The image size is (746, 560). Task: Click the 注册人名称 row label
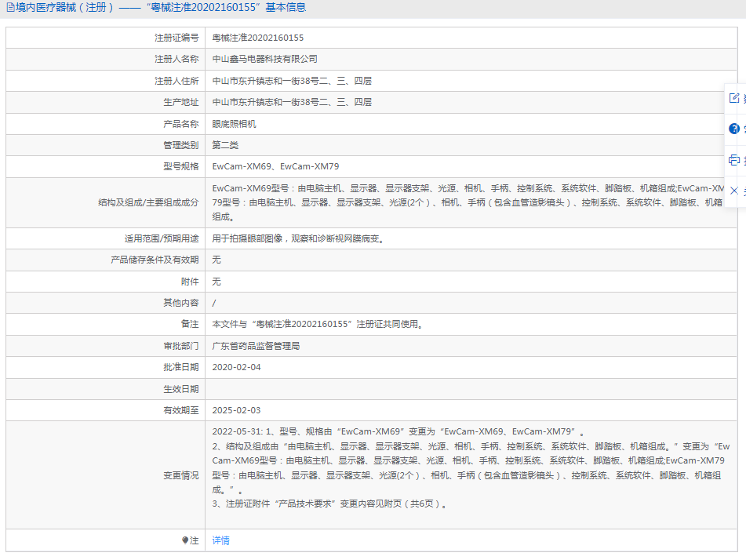[176, 59]
